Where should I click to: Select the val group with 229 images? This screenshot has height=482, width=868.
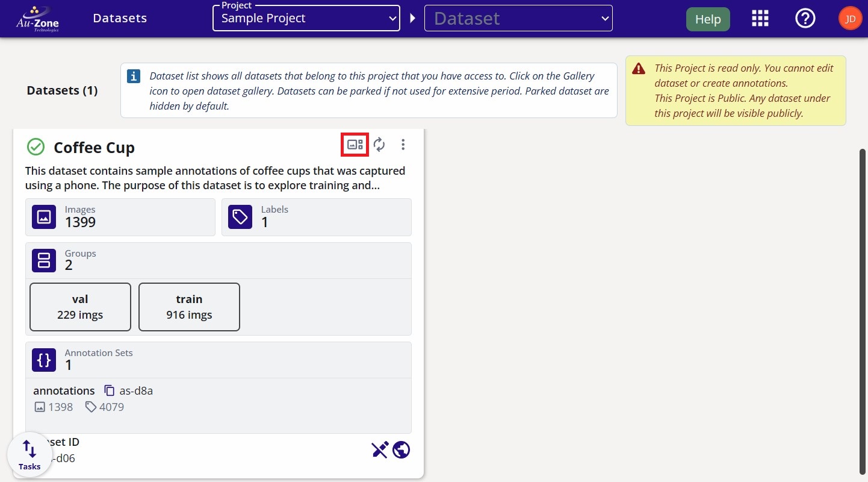(79, 307)
